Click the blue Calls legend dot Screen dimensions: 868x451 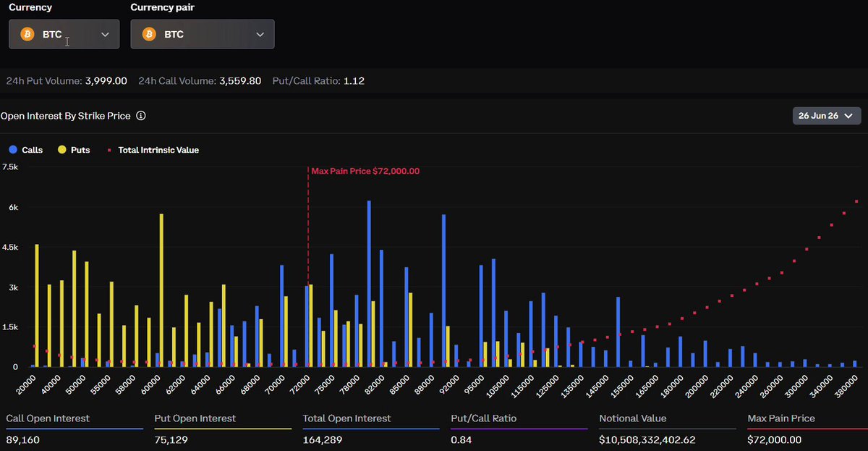12,150
